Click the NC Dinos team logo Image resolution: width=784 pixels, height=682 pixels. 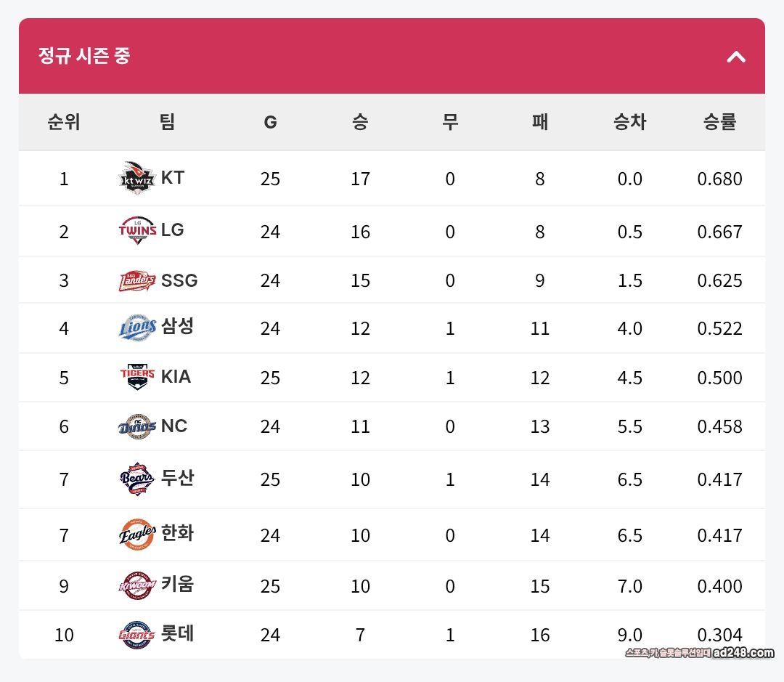click(137, 426)
